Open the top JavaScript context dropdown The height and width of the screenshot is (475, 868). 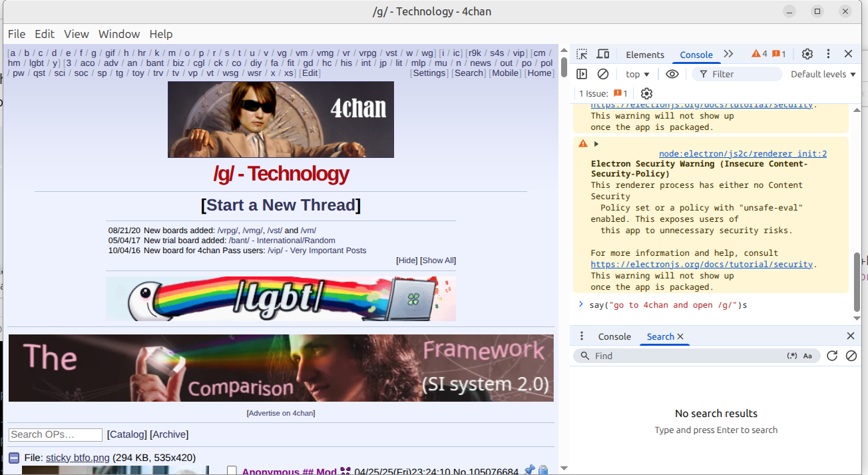click(638, 74)
